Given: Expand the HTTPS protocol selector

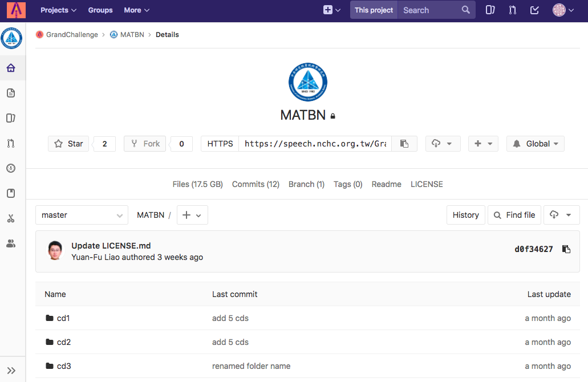Looking at the screenshot, I should point(220,144).
